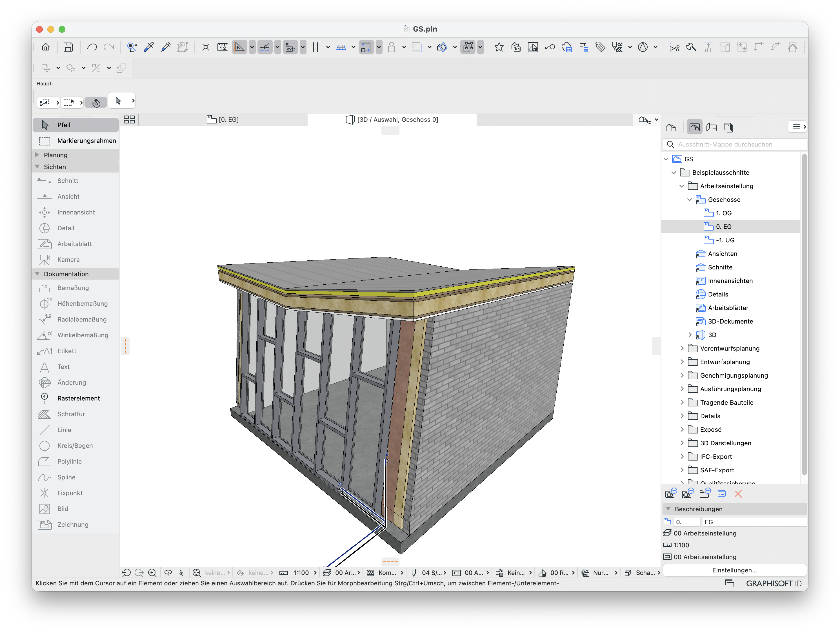
Task: Click the Undo arrow icon
Action: 92,47
